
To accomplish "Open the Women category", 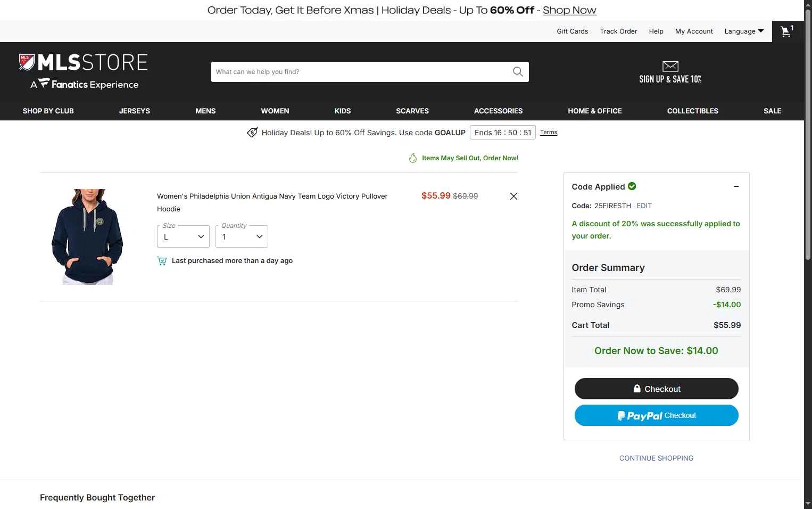I will click(275, 111).
